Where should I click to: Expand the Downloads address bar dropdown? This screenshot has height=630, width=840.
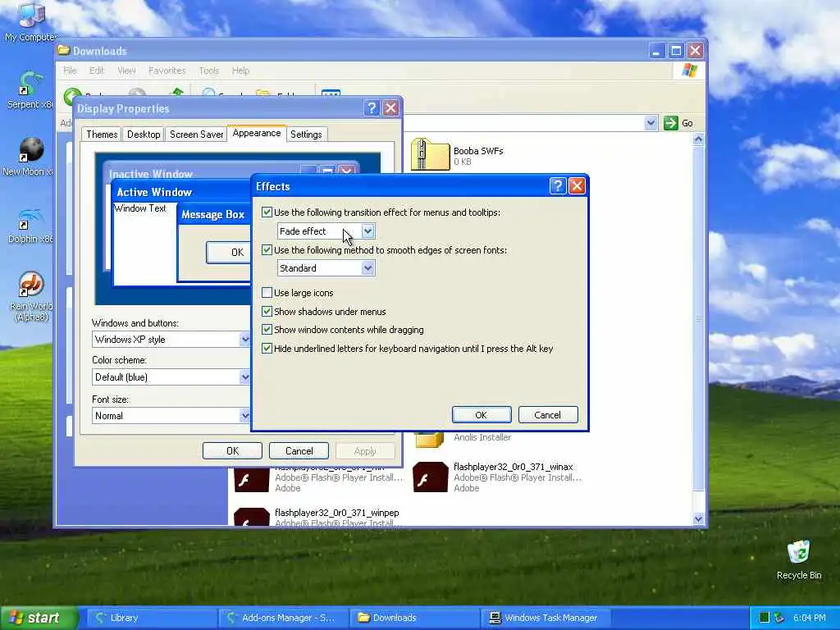651,123
